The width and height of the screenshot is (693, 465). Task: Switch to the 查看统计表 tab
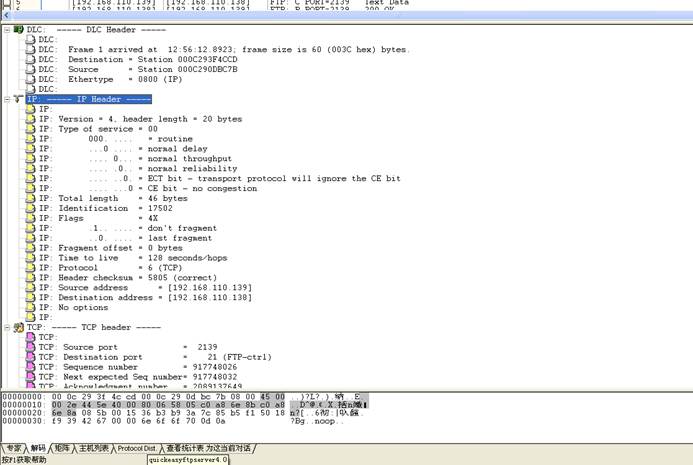click(x=208, y=448)
